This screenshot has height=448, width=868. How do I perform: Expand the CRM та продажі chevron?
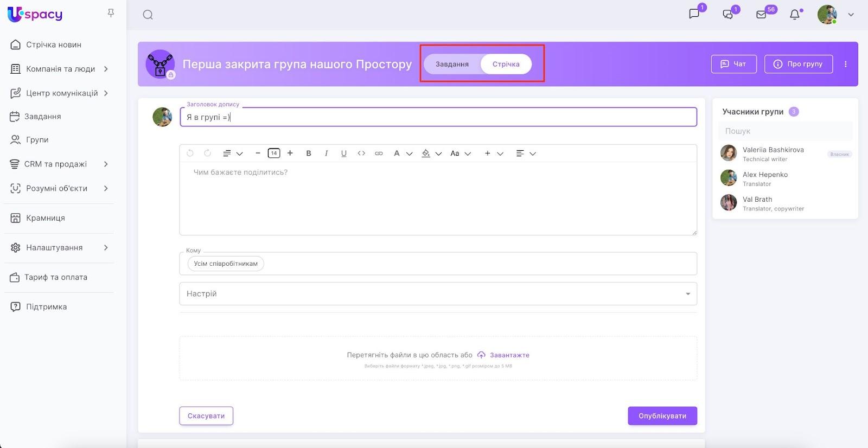click(x=106, y=164)
